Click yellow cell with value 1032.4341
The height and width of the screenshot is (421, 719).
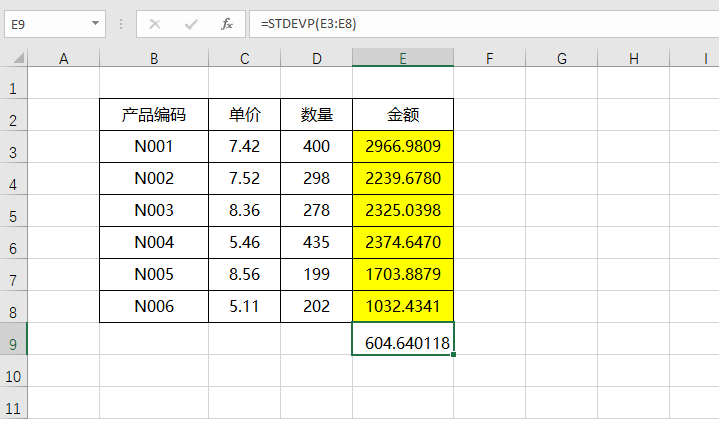point(402,307)
